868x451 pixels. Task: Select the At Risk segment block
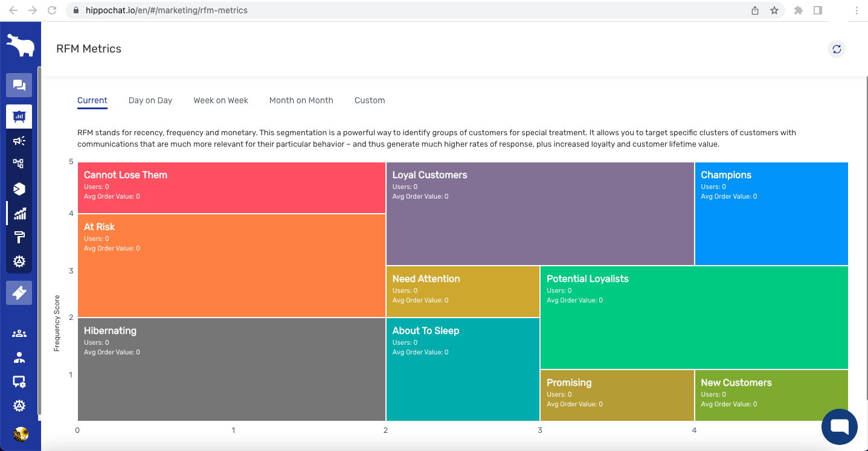coord(231,266)
